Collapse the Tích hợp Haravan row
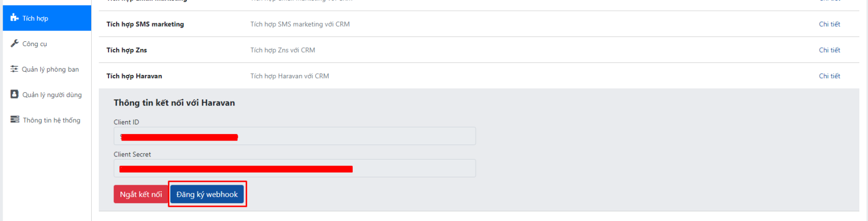This screenshot has width=868, height=221. point(134,76)
